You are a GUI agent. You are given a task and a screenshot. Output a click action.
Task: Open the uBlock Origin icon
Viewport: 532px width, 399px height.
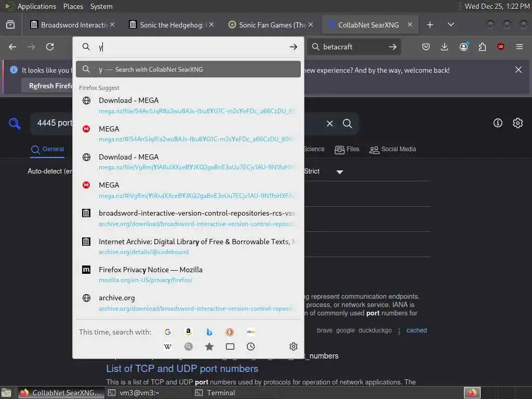click(x=501, y=47)
